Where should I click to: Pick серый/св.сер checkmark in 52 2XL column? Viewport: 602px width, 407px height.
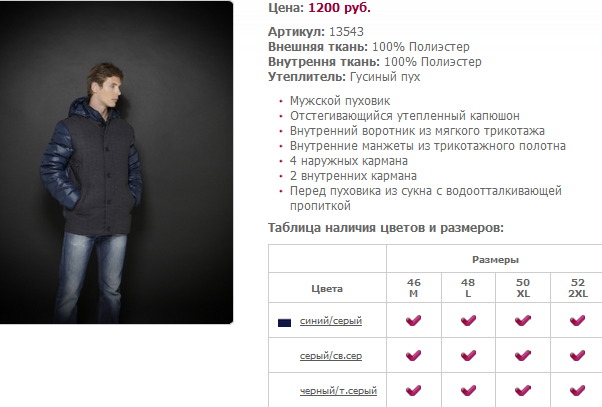tap(576, 355)
